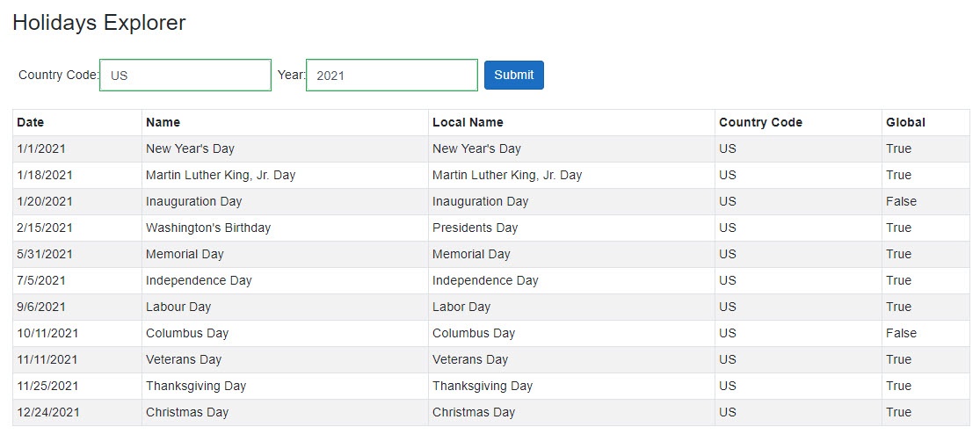Select the Date column header
980x434 pixels.
[x=31, y=122]
